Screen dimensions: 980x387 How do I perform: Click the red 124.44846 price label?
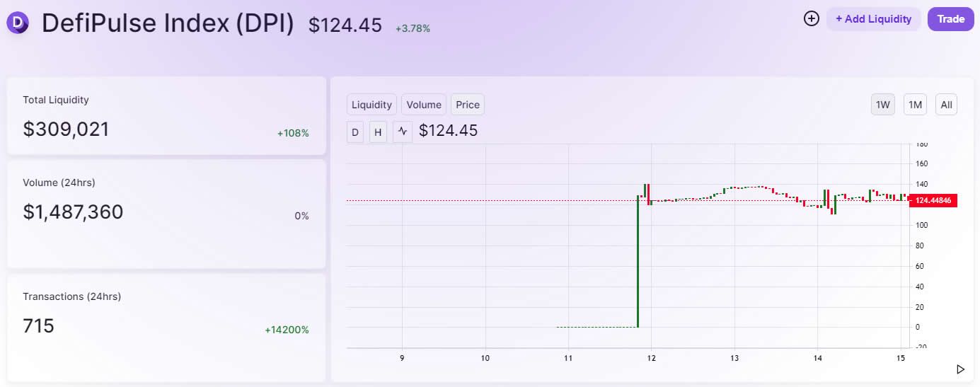coord(933,201)
